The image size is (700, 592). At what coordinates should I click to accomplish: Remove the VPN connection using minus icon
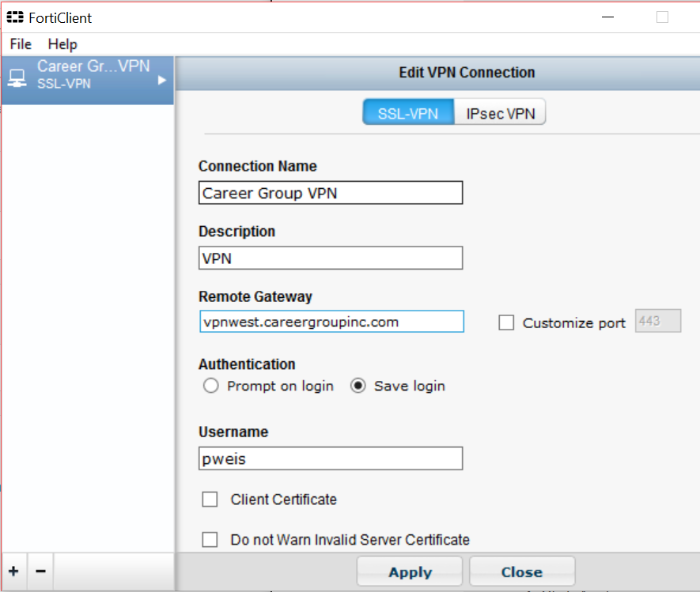pyautogui.click(x=40, y=571)
